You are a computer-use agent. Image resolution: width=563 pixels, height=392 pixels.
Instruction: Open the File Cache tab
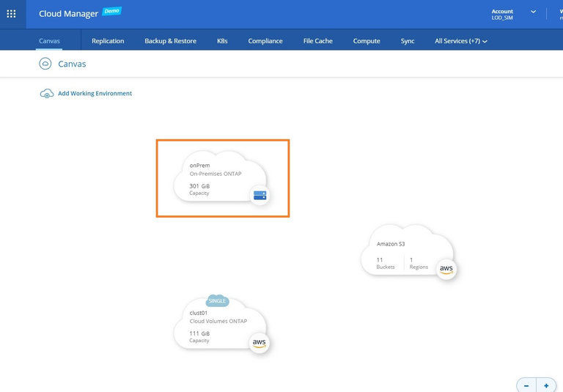click(x=318, y=41)
